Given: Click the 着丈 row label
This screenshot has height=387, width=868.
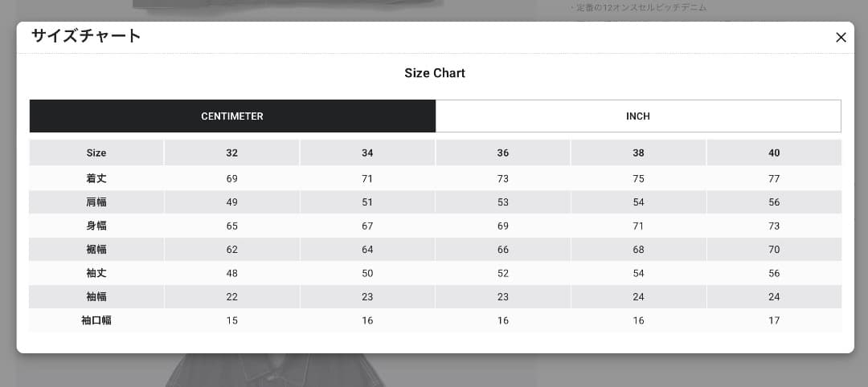Looking at the screenshot, I should point(96,178).
